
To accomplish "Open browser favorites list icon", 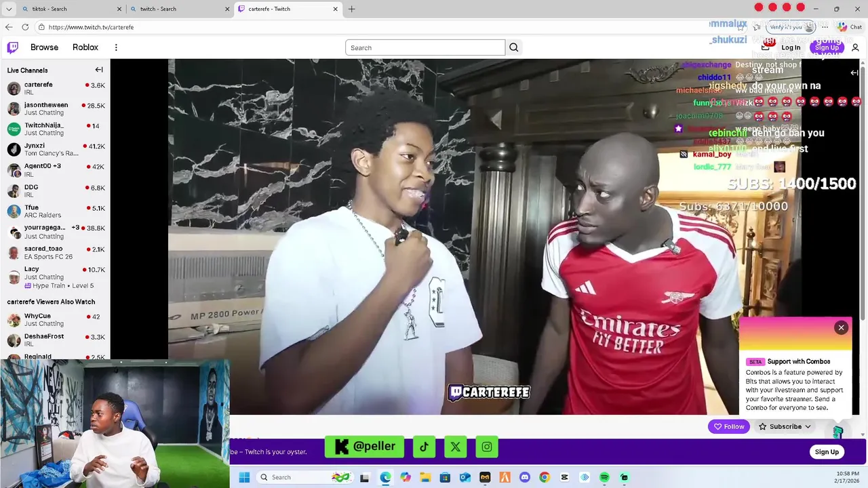I will pyautogui.click(x=757, y=27).
